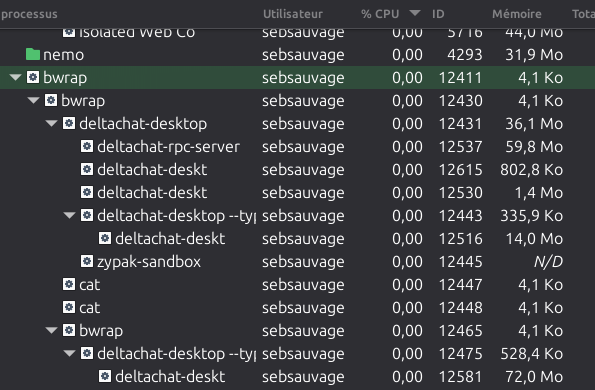Click process ID 12475
Image resolution: width=595 pixels, height=390 pixels.
[x=460, y=354]
